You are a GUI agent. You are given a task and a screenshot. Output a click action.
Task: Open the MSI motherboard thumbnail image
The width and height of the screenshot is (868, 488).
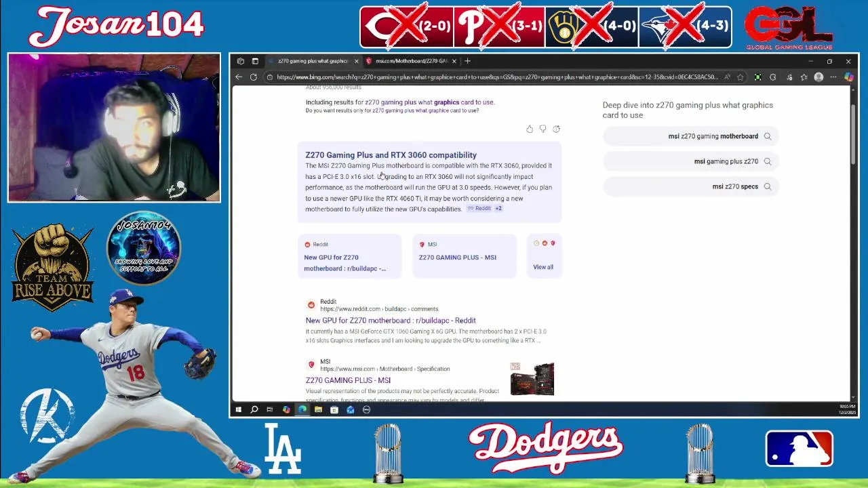pos(532,378)
